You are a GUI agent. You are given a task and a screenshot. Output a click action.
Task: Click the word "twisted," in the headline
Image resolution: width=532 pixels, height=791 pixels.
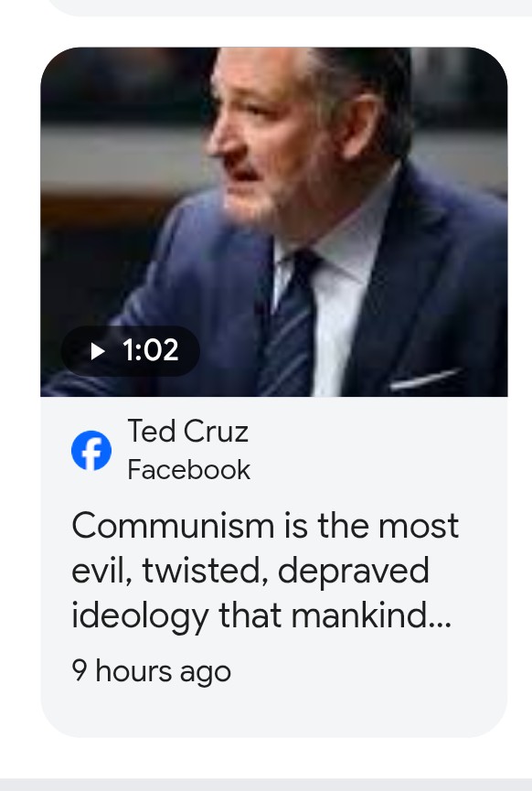(x=206, y=572)
